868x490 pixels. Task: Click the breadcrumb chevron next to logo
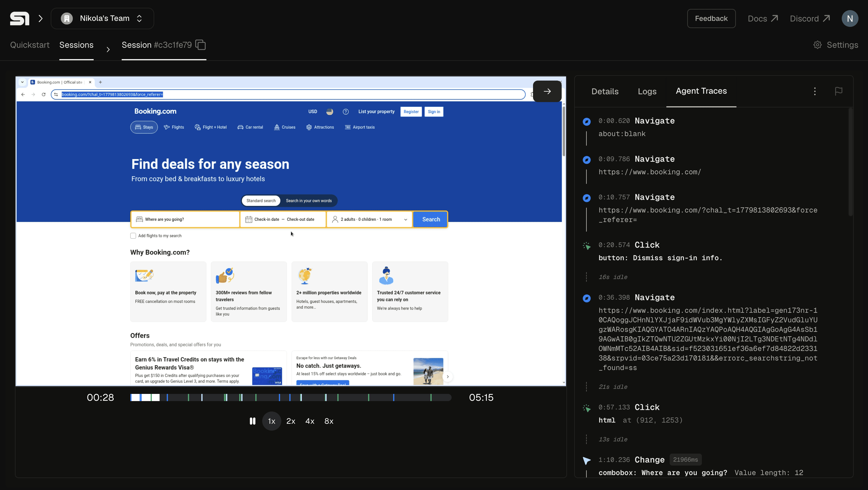pyautogui.click(x=41, y=19)
